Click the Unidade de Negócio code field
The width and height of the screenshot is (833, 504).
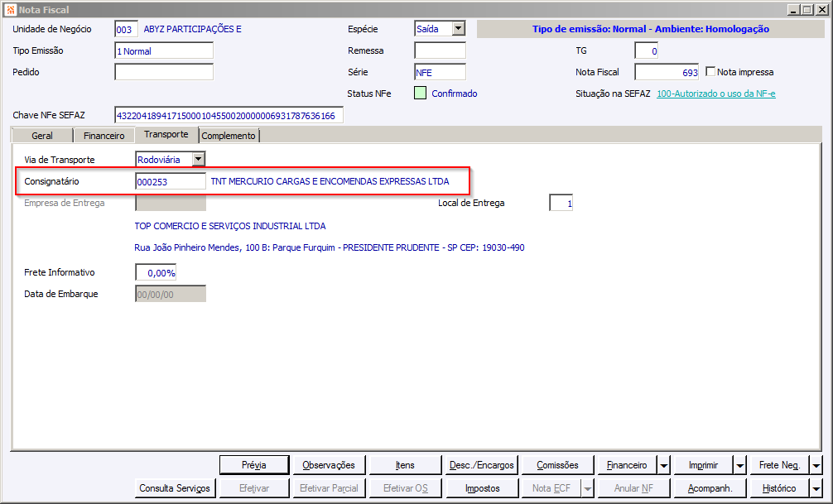coord(126,29)
